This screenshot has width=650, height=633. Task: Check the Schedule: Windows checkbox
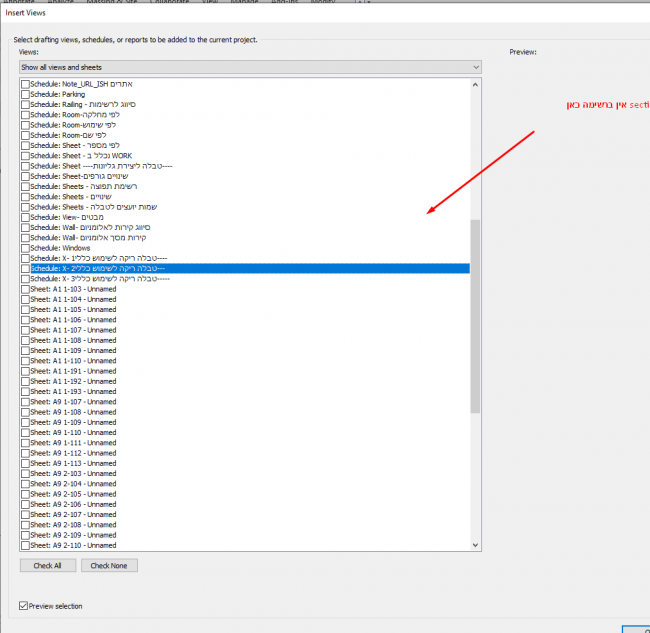25,248
